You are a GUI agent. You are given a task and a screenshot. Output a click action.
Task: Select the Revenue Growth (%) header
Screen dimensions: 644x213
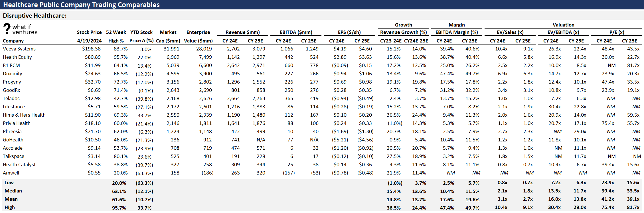404,32
